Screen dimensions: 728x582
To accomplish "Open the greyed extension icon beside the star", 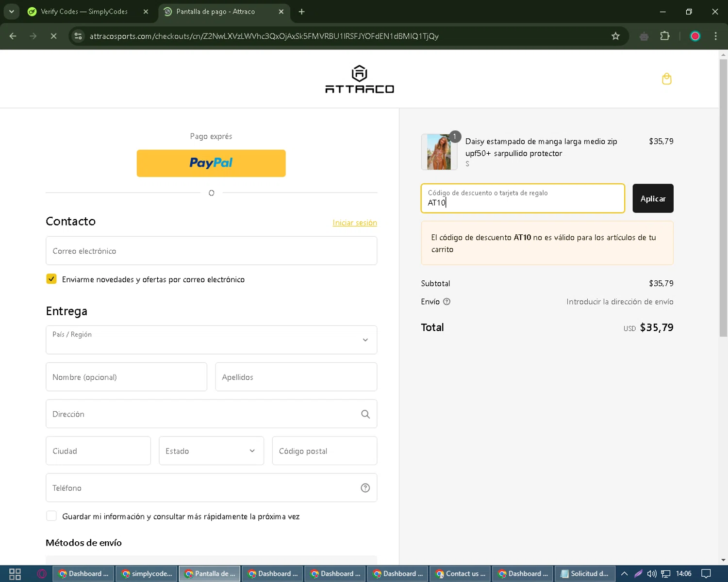I will (x=644, y=36).
